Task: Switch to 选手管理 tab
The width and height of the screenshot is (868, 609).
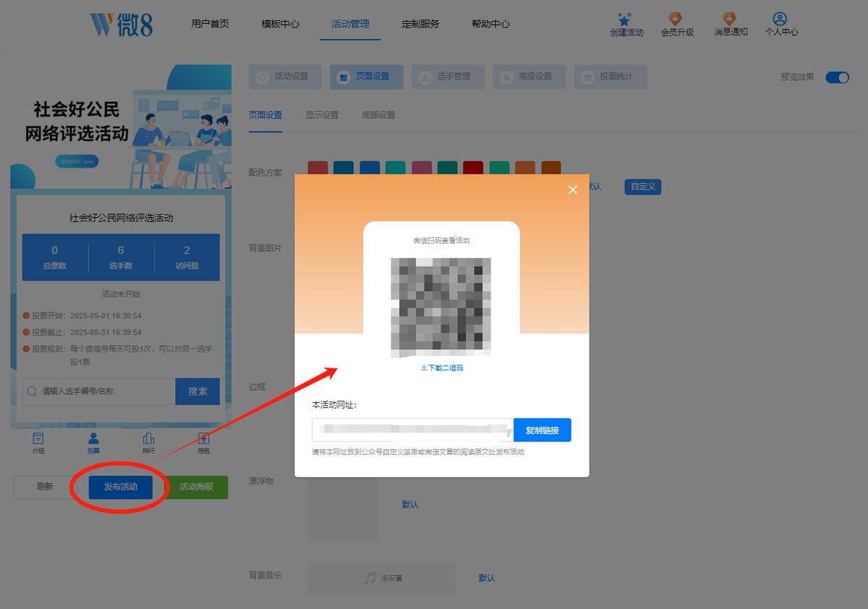Action: tap(448, 77)
